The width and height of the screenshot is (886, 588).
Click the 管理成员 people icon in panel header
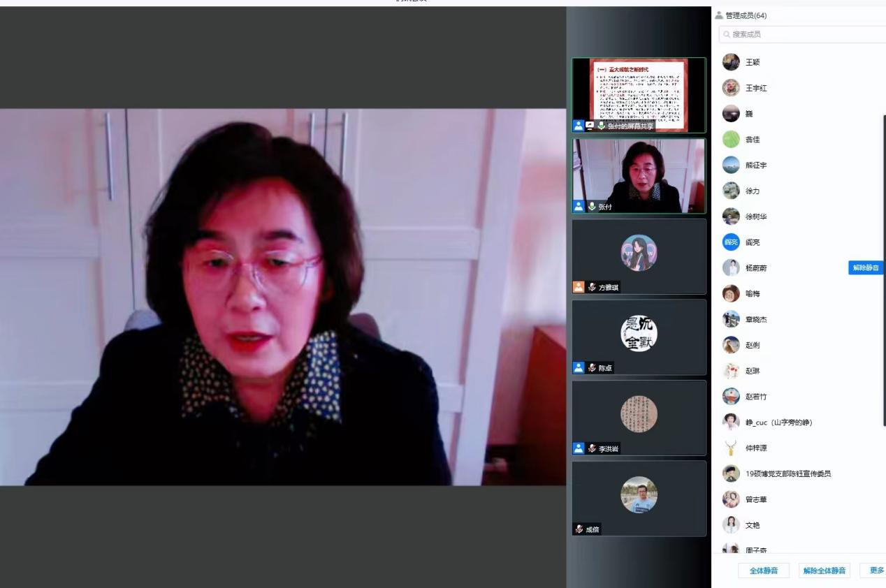(719, 15)
